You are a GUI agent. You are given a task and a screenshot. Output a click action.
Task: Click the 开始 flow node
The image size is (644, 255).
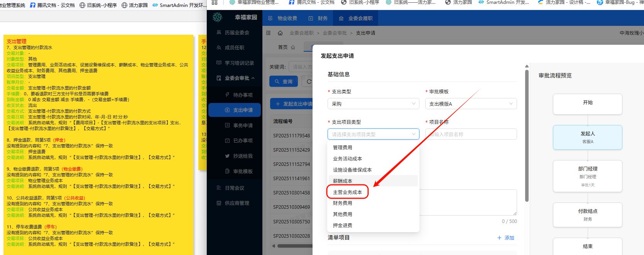pos(588,104)
